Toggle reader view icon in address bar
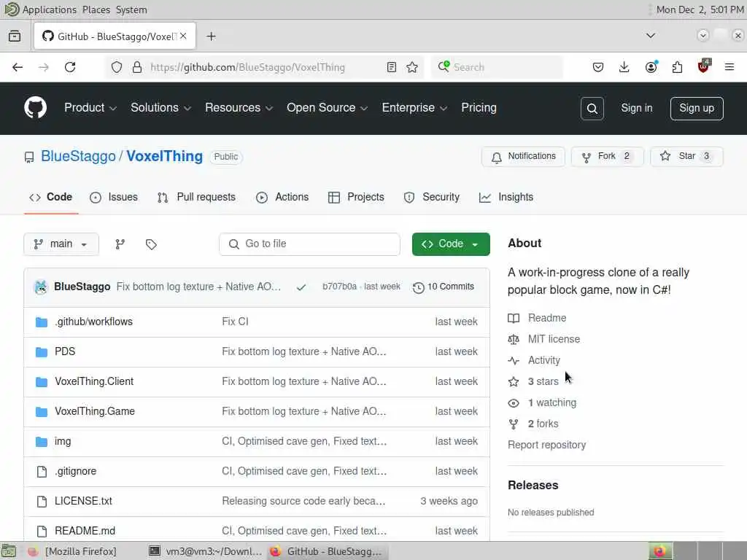Screen dimensions: 747x560 point(392,67)
